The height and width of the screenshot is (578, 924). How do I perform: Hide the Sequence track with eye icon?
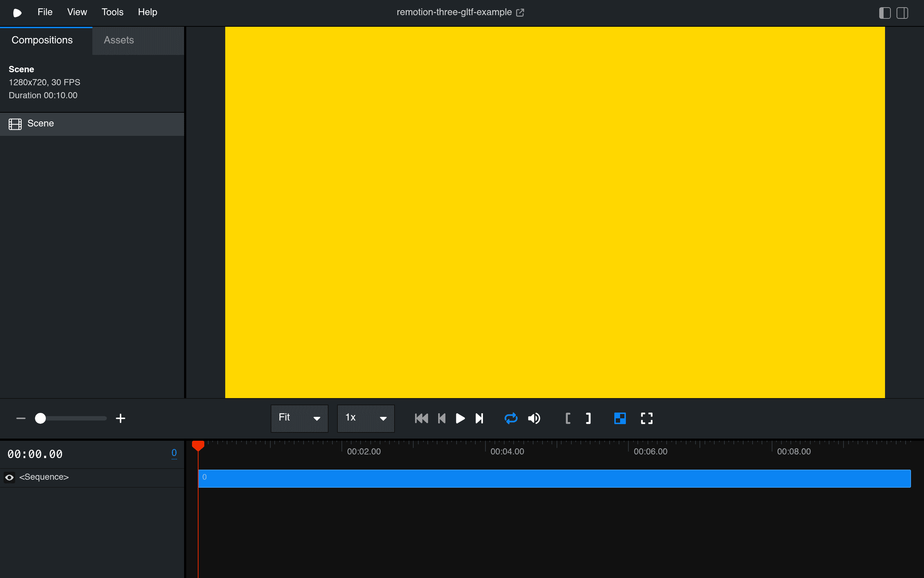(x=9, y=478)
